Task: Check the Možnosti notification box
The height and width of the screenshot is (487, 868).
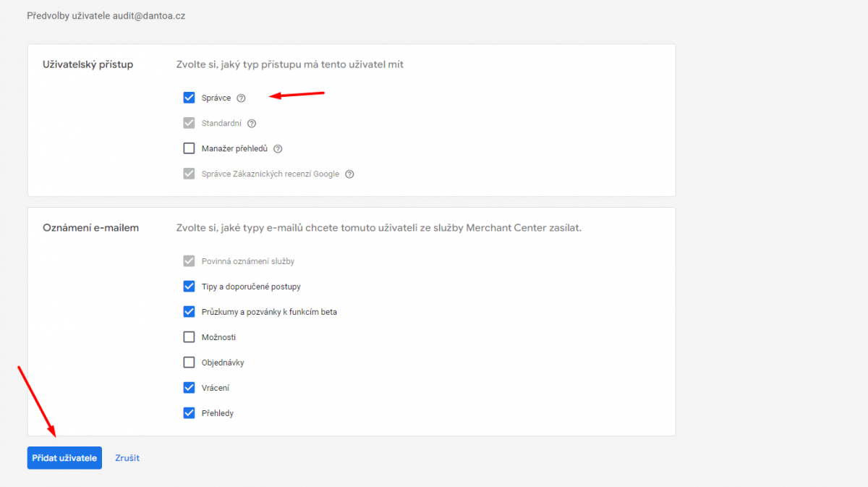Action: click(190, 337)
